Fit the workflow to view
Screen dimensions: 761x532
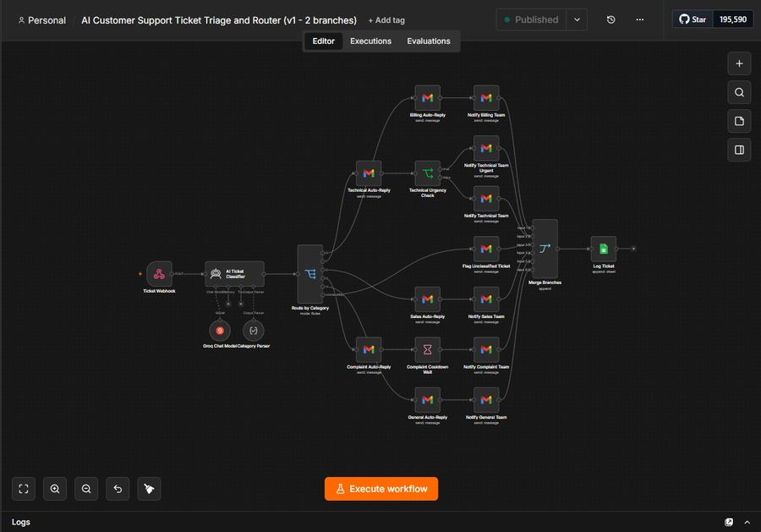pyautogui.click(x=24, y=489)
